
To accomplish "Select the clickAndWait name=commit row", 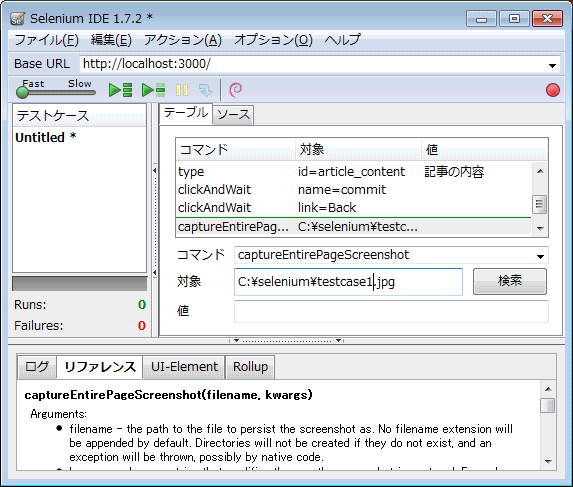I will (x=353, y=190).
